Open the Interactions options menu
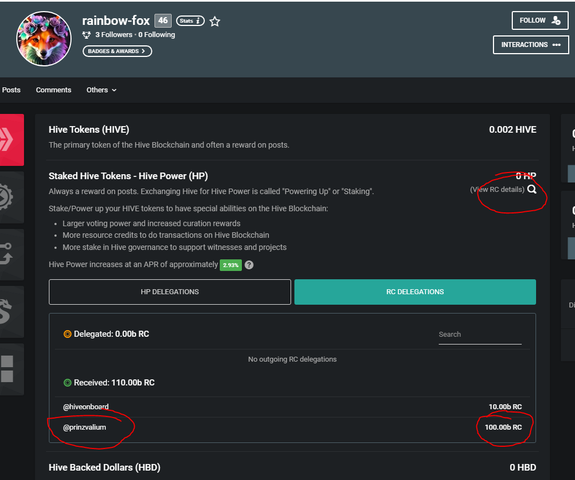 (531, 45)
